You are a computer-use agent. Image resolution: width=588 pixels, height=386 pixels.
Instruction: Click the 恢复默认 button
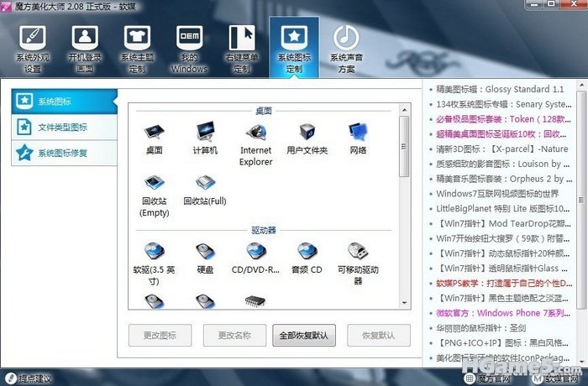pyautogui.click(x=379, y=336)
